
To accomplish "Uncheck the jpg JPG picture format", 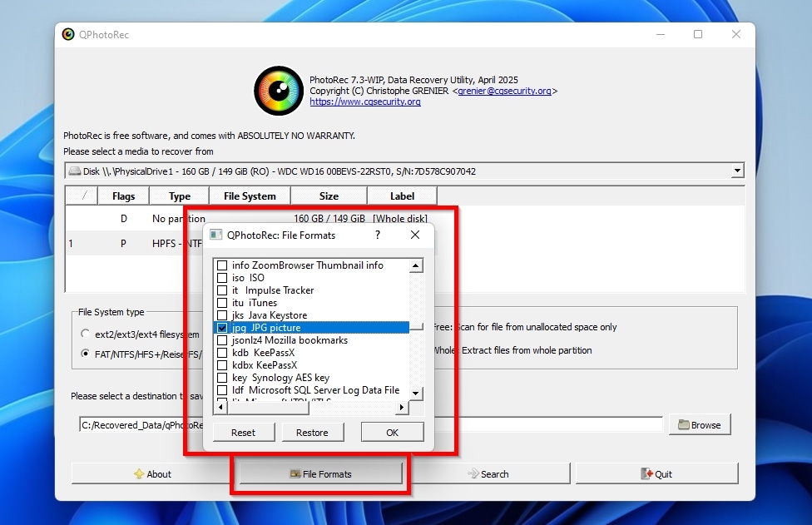I will (221, 328).
